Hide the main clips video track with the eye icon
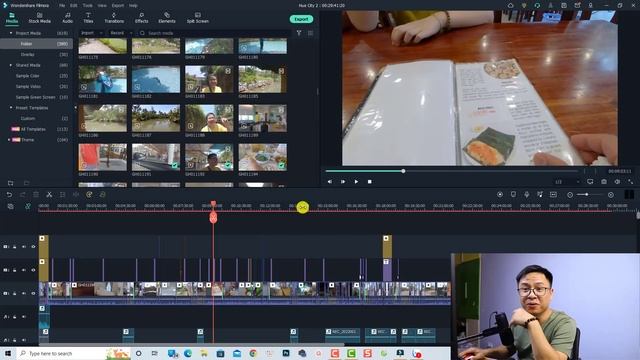The width and height of the screenshot is (640, 360). (x=33, y=293)
